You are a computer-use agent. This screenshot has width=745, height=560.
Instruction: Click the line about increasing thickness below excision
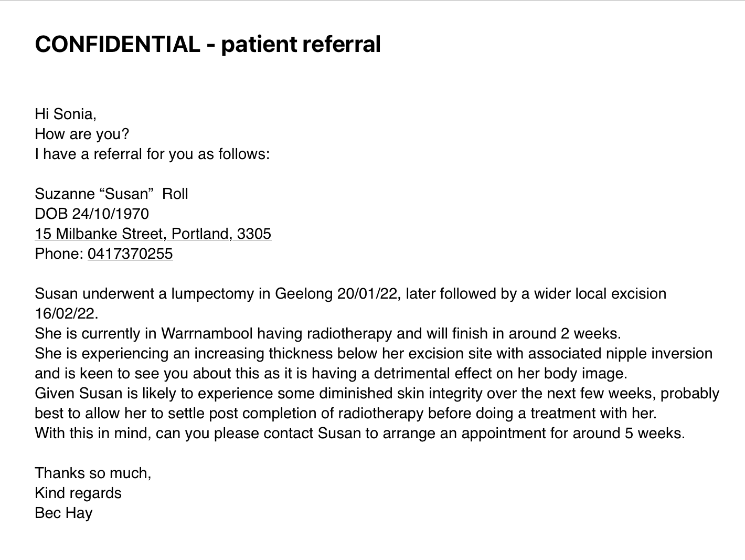click(x=374, y=353)
